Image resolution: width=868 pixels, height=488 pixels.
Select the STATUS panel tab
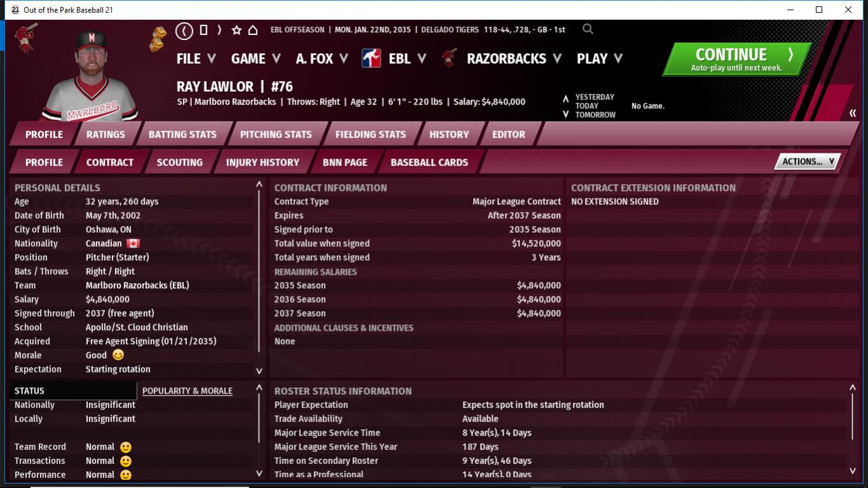pyautogui.click(x=73, y=391)
